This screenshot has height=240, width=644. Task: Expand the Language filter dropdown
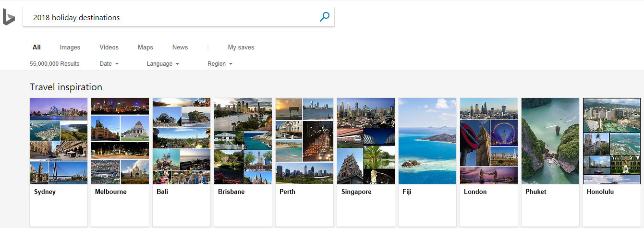[163, 64]
